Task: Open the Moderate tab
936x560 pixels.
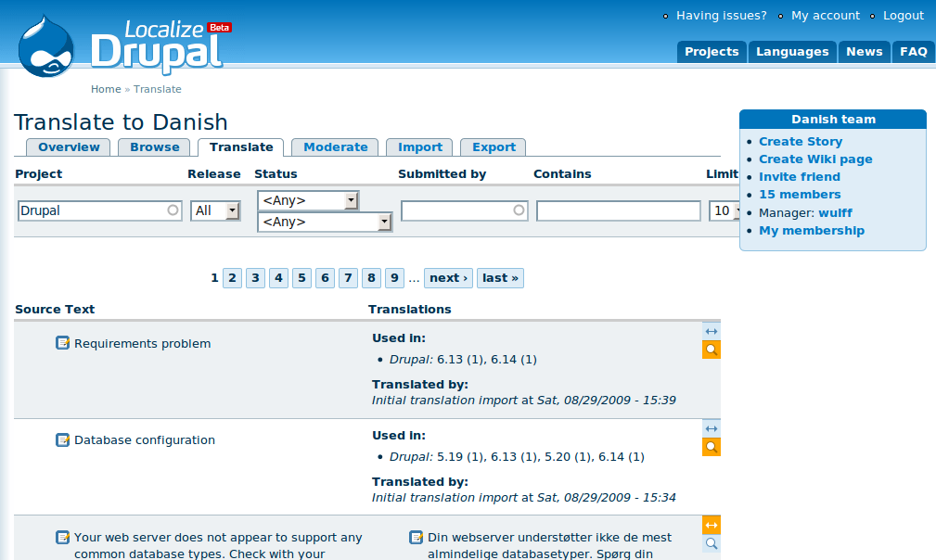Action: pyautogui.click(x=336, y=147)
